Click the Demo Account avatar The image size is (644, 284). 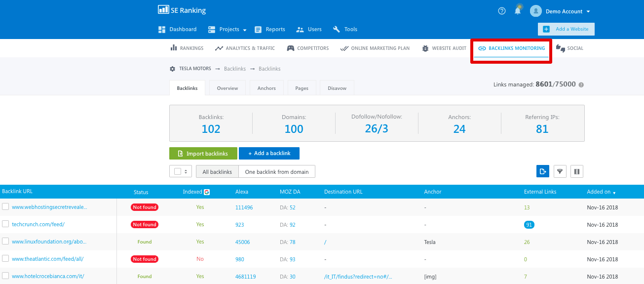[x=535, y=11]
